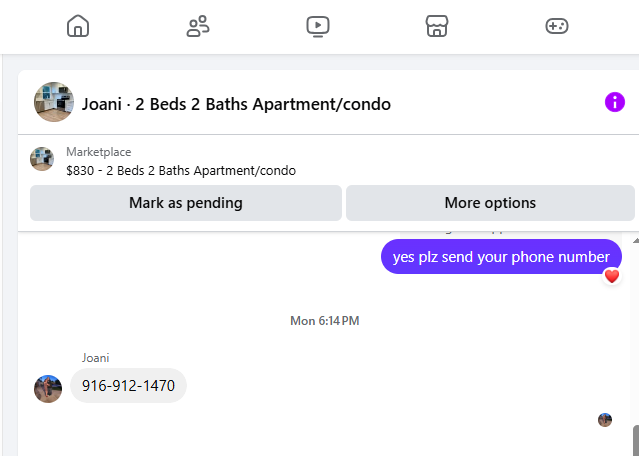Go to the Facebook Home tab

click(x=78, y=27)
